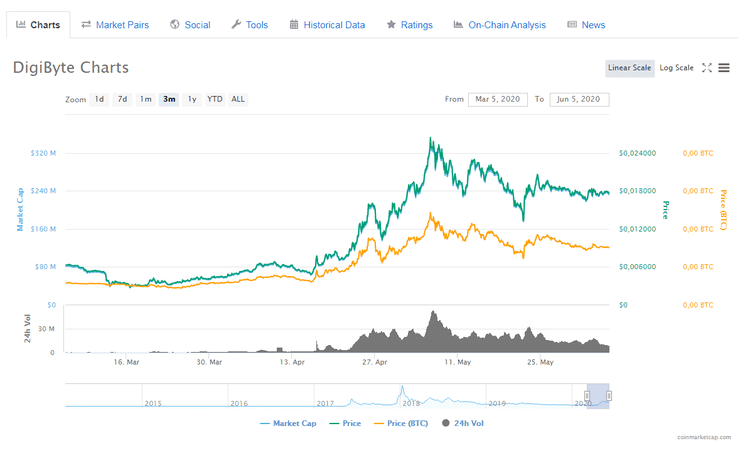Select the ALL zoom range

coord(238,99)
